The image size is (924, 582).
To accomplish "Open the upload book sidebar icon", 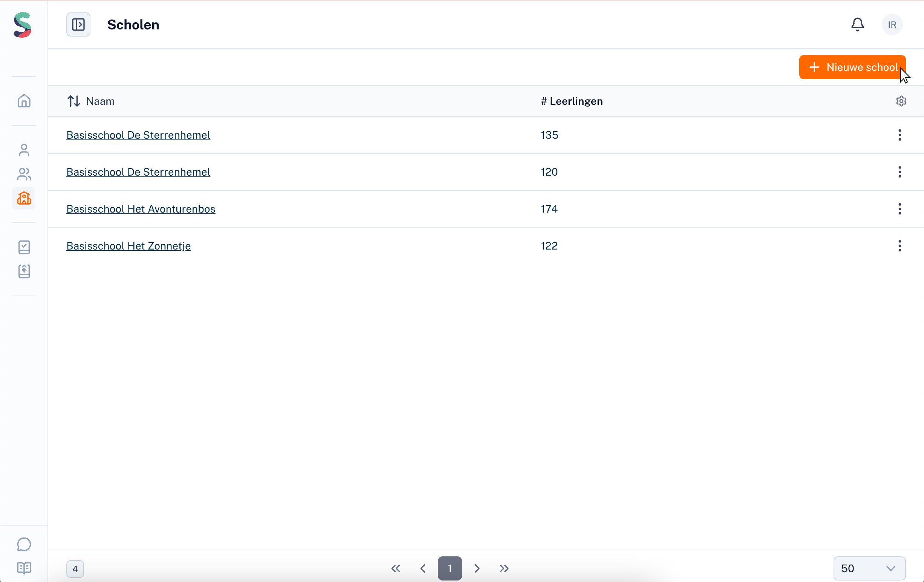I will coord(24,271).
